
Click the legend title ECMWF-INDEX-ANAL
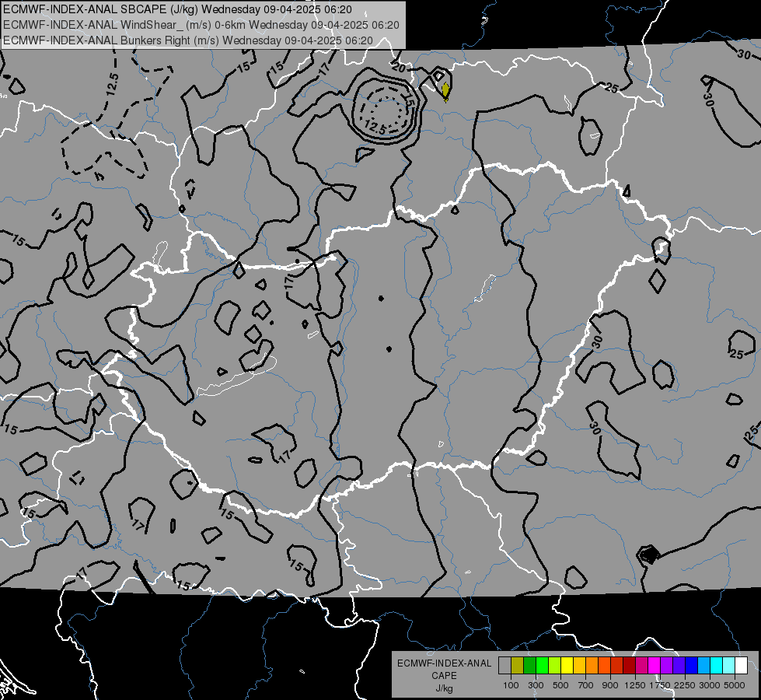click(444, 663)
